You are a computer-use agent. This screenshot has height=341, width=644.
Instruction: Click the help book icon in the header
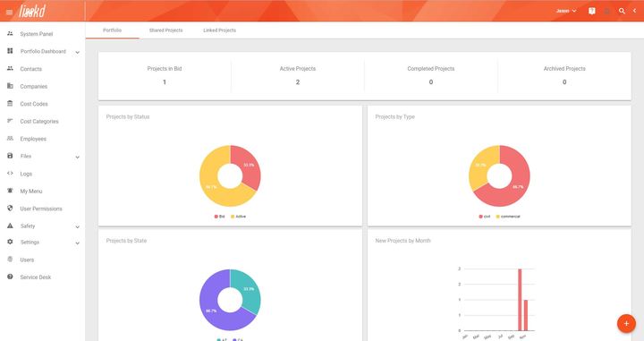[592, 11]
